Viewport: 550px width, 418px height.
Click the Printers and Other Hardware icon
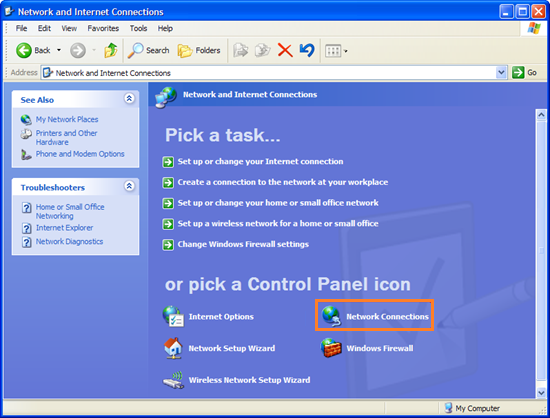(x=26, y=134)
